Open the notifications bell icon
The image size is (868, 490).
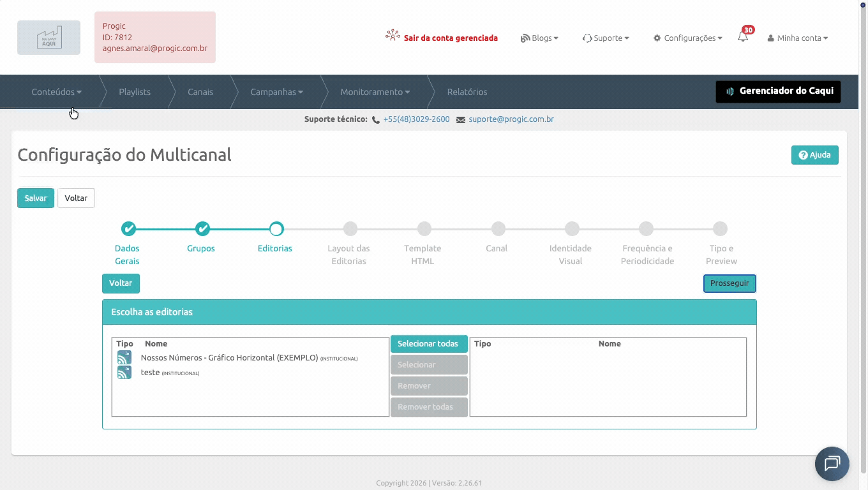pos(743,37)
